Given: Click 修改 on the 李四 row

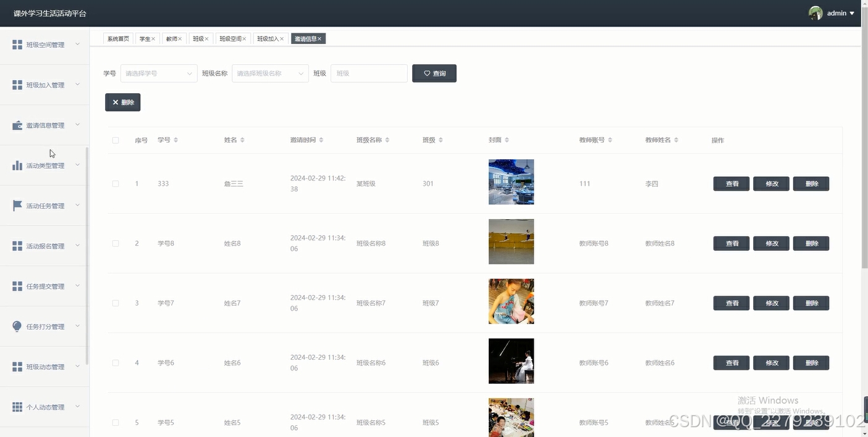Looking at the screenshot, I should pyautogui.click(x=770, y=183).
